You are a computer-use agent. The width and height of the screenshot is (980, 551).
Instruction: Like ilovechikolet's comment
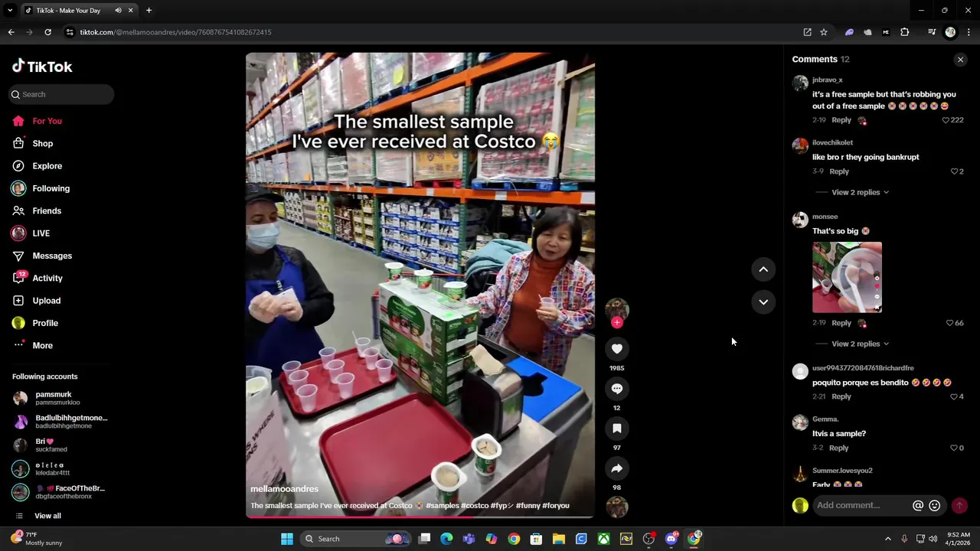click(x=954, y=171)
